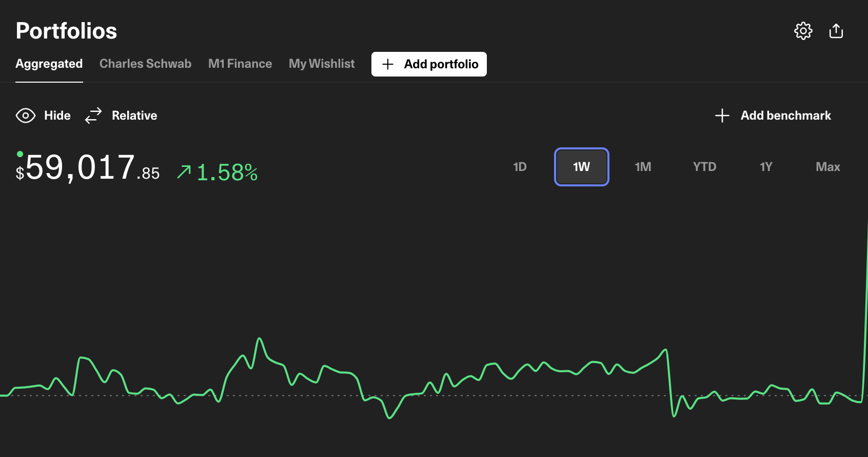Choose the 1M chart period

coord(643,167)
